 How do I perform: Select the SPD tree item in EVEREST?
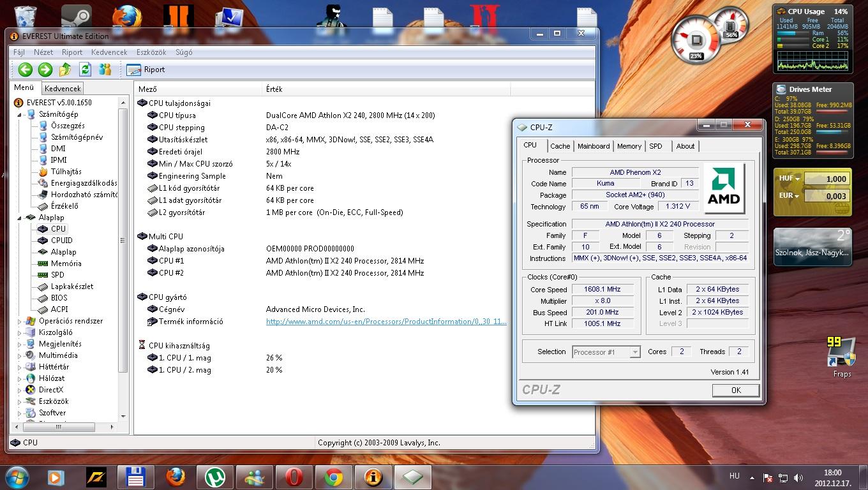point(57,275)
